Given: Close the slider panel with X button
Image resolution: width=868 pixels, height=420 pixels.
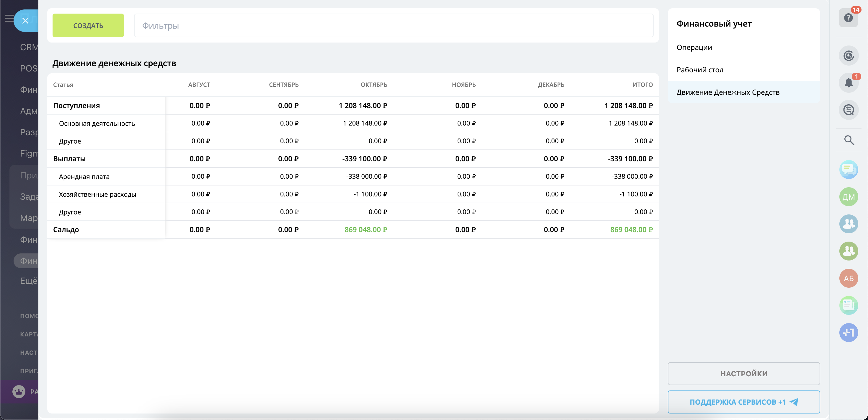Looking at the screenshot, I should tap(25, 21).
